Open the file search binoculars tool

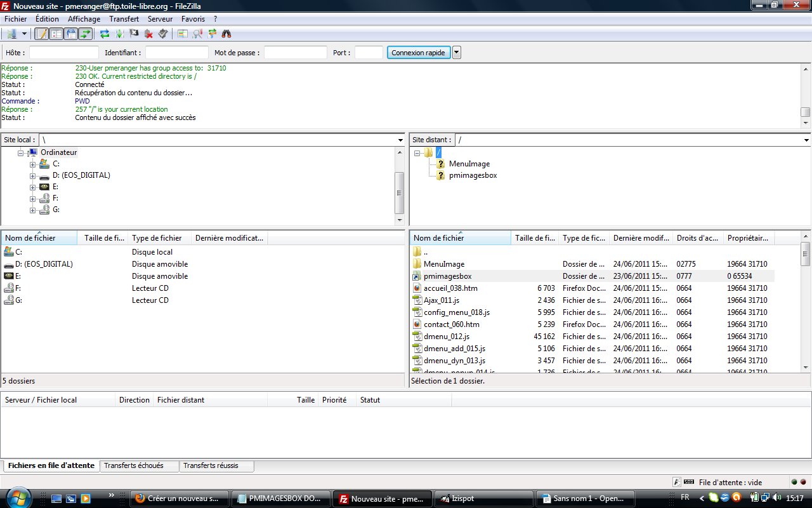tap(226, 33)
